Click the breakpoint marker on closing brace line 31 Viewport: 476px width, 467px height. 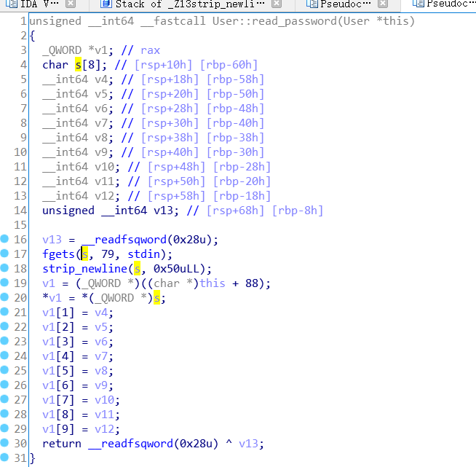[4, 458]
